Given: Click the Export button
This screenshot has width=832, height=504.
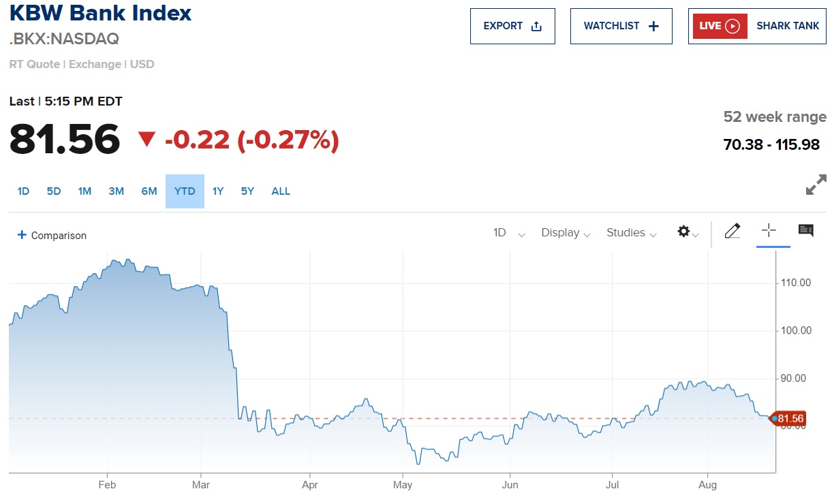Looking at the screenshot, I should [x=512, y=27].
